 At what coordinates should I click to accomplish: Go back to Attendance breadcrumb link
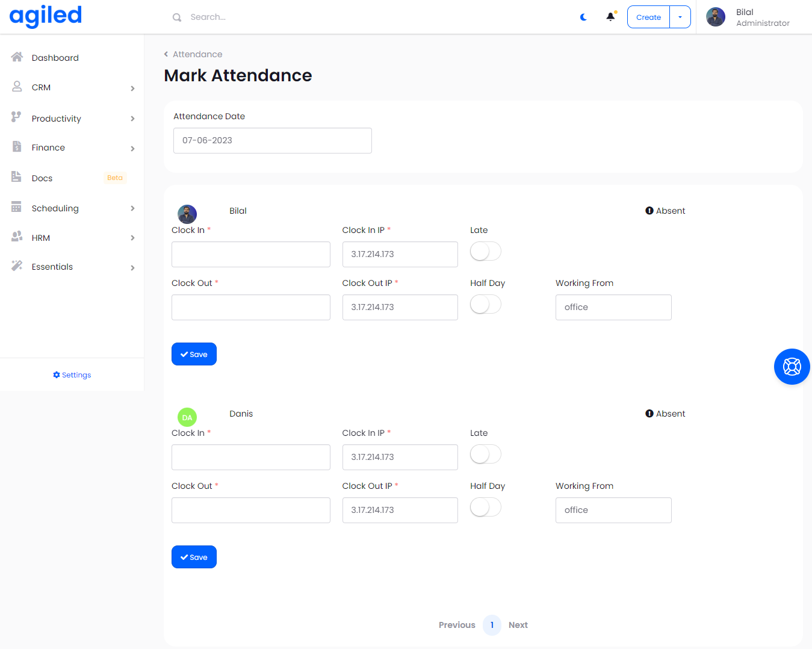[197, 54]
